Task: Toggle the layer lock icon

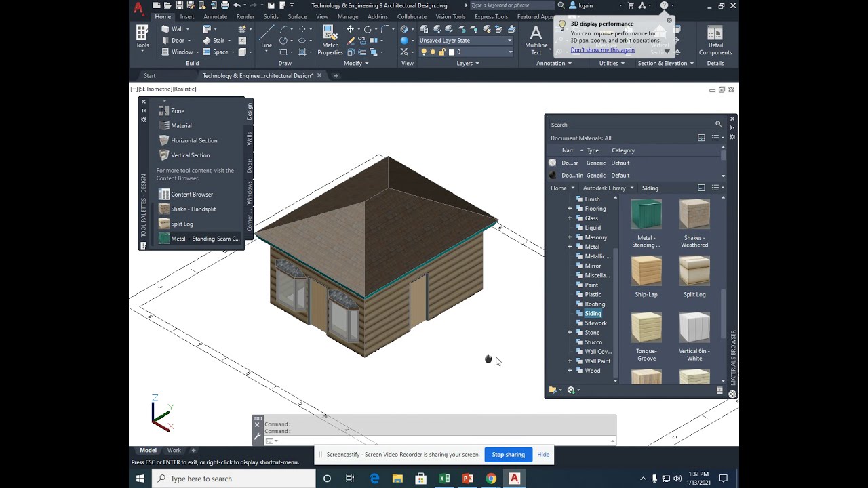Action: pos(441,52)
